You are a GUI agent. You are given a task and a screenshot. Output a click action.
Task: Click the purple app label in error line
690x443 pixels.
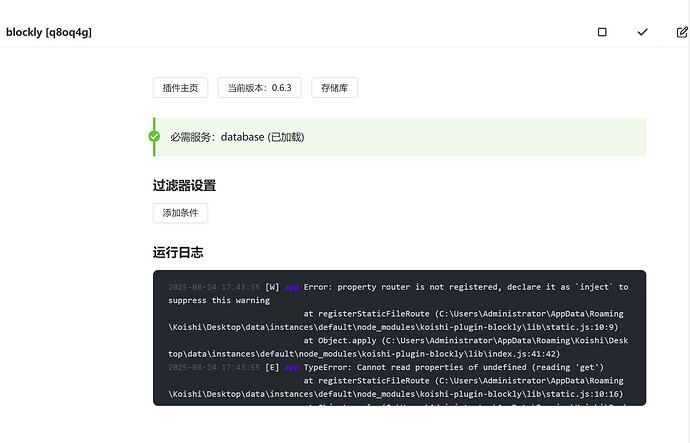pyautogui.click(x=291, y=367)
